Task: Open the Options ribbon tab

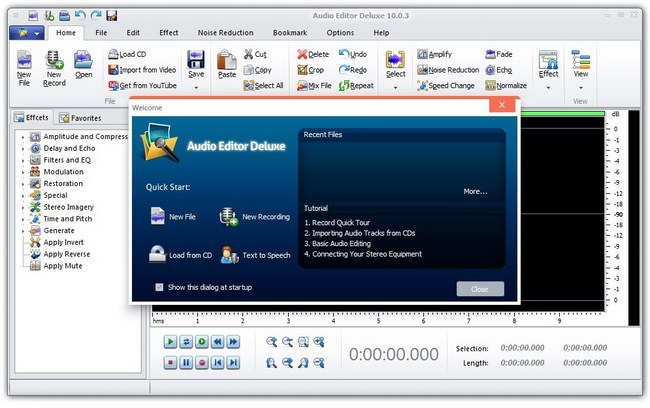Action: [x=340, y=33]
